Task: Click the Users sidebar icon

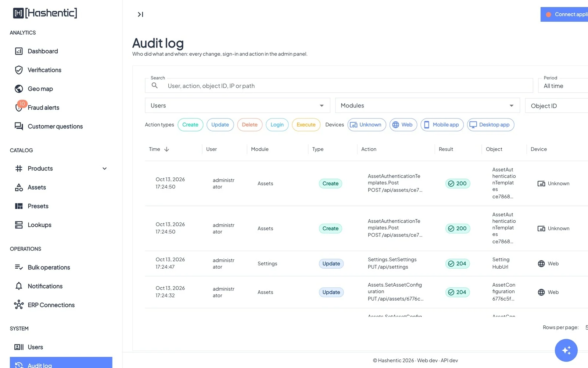Action: 19,347
